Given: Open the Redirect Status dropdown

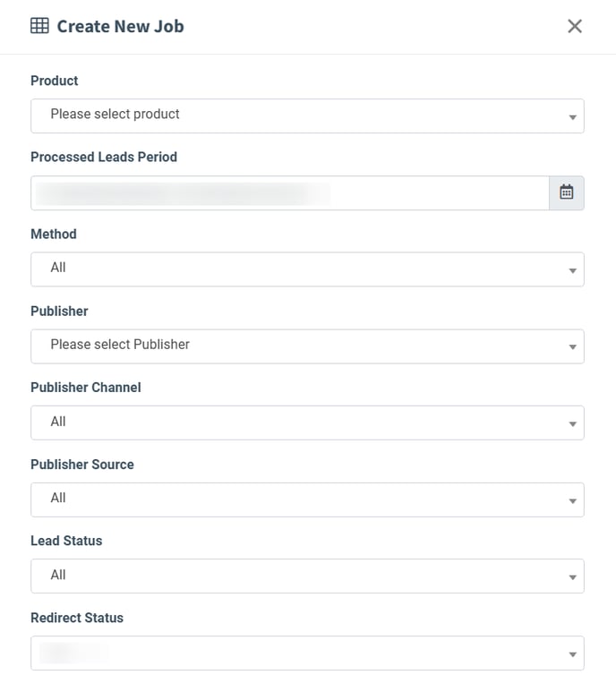Looking at the screenshot, I should [307, 653].
